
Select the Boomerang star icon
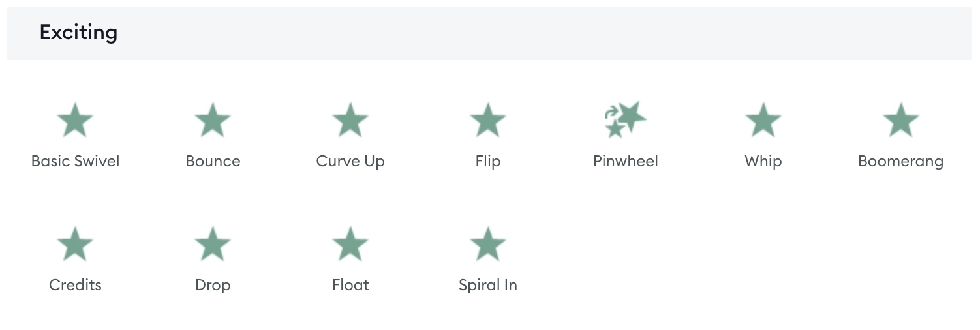pos(901,120)
